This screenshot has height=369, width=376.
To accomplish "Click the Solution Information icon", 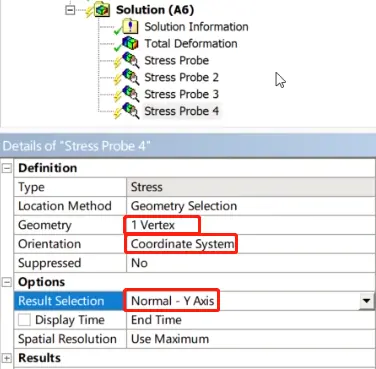I will point(130,26).
